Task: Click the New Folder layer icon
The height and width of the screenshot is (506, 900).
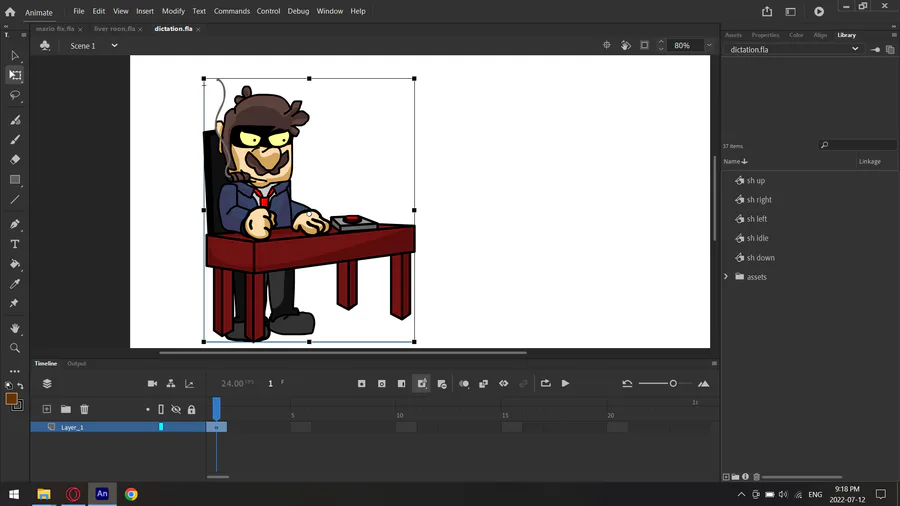Action: (66, 409)
